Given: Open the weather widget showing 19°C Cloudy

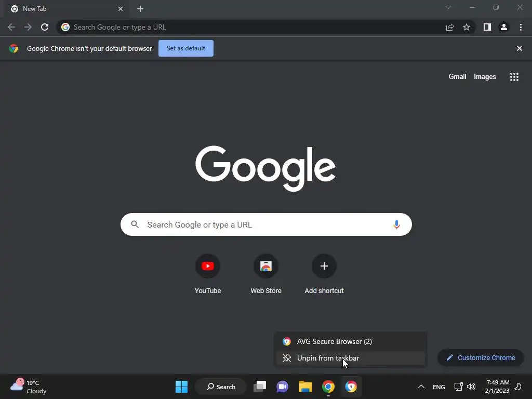Looking at the screenshot, I should click(29, 387).
